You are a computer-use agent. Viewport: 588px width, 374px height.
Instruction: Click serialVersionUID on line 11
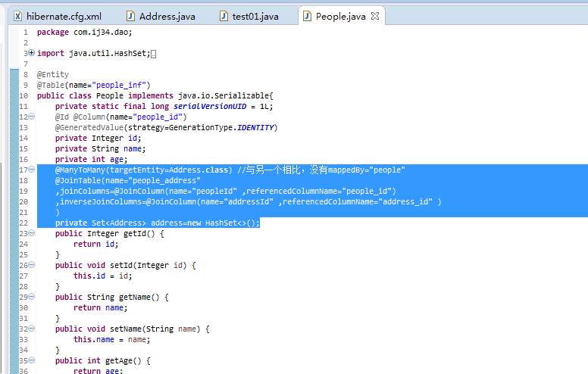pos(210,107)
